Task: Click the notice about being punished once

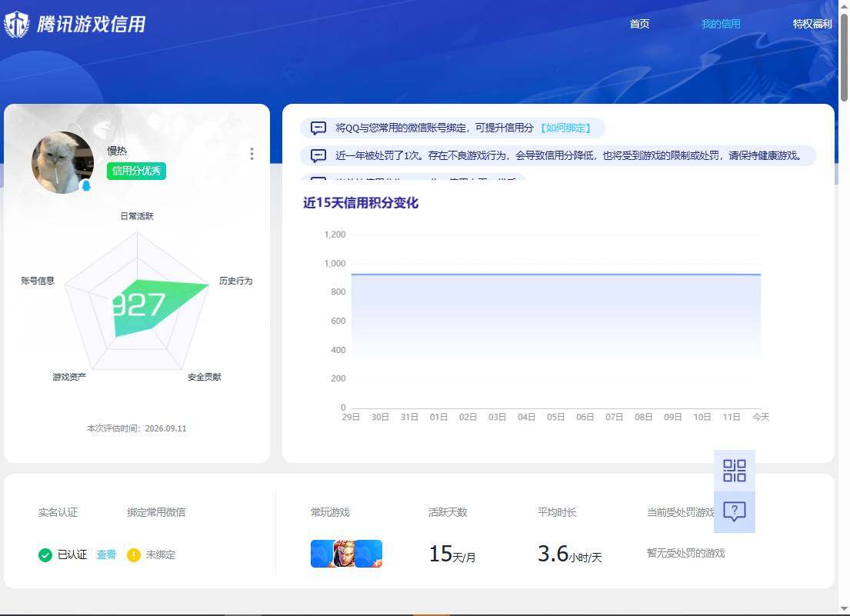Action: (568, 155)
